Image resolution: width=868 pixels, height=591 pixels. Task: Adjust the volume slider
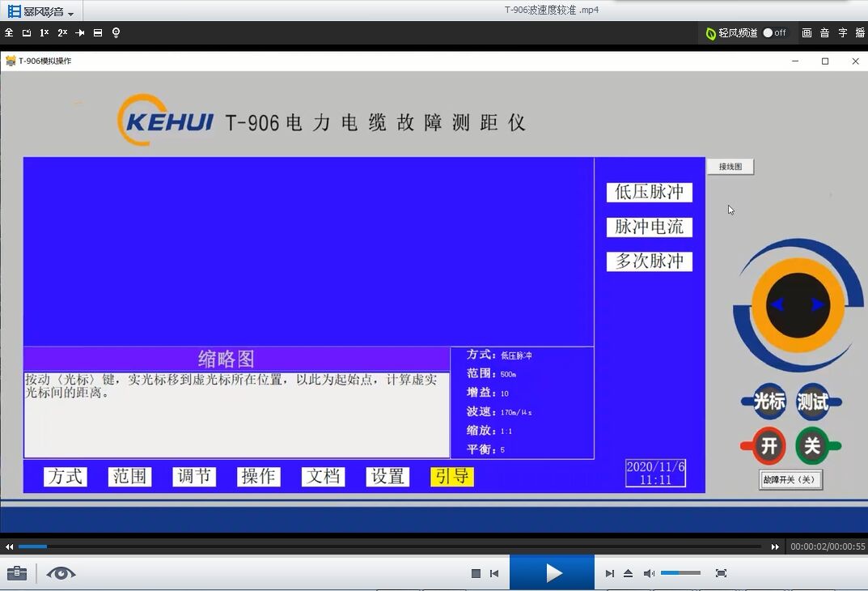click(x=680, y=573)
